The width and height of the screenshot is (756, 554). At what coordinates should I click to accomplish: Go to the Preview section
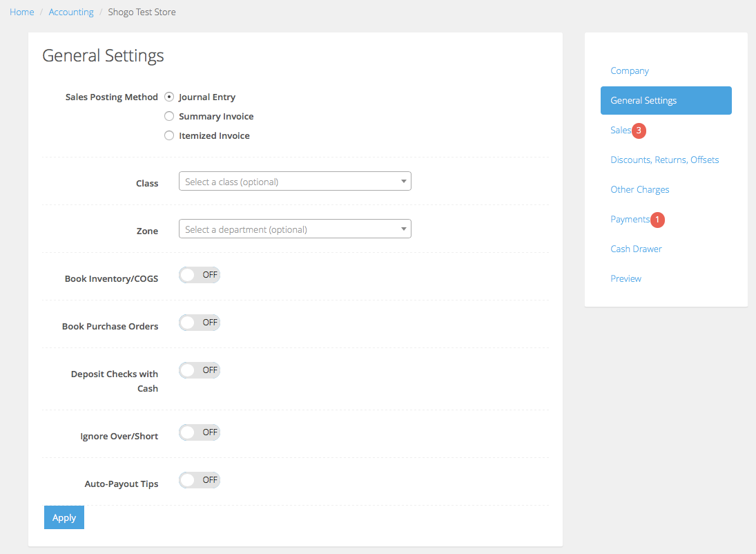pos(626,278)
